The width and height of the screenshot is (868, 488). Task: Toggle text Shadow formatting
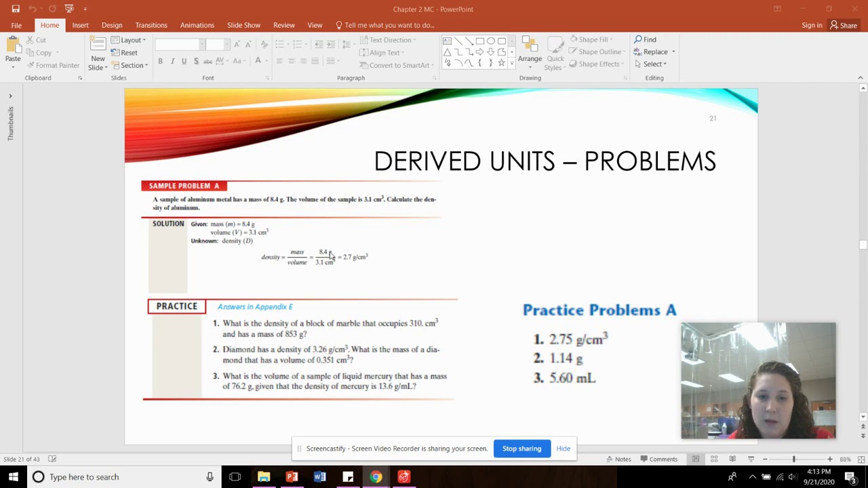196,61
